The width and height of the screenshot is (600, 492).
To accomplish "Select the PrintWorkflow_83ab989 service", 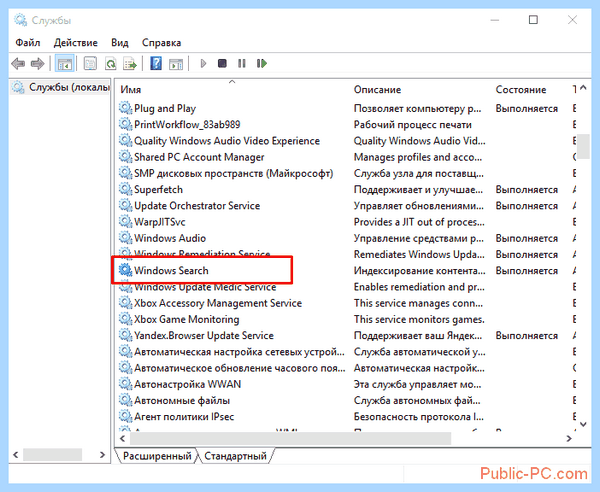I will click(187, 125).
